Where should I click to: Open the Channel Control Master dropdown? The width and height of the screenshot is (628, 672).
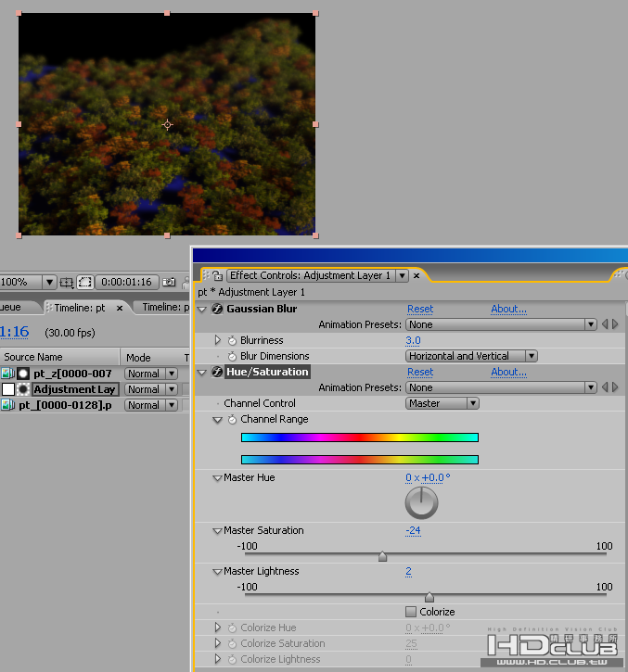(x=442, y=404)
